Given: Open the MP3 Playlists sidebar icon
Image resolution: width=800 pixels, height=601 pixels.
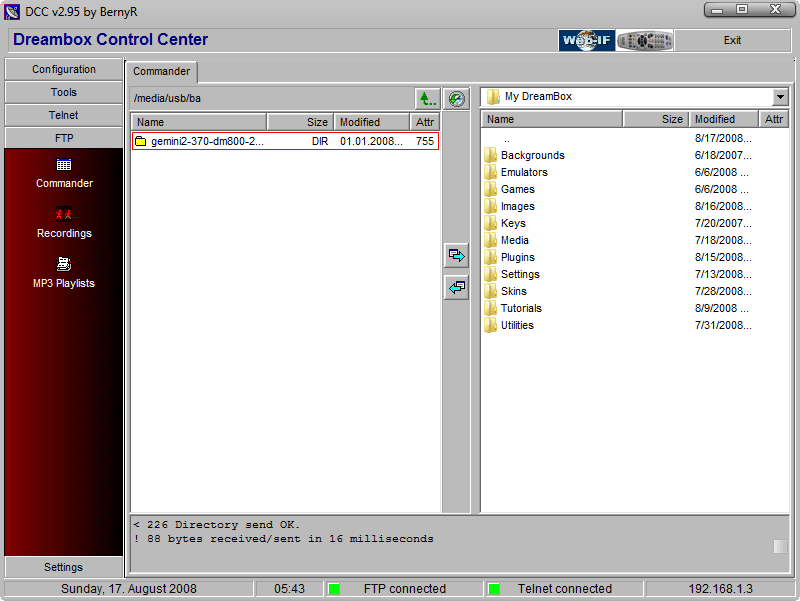Looking at the screenshot, I should tap(64, 264).
